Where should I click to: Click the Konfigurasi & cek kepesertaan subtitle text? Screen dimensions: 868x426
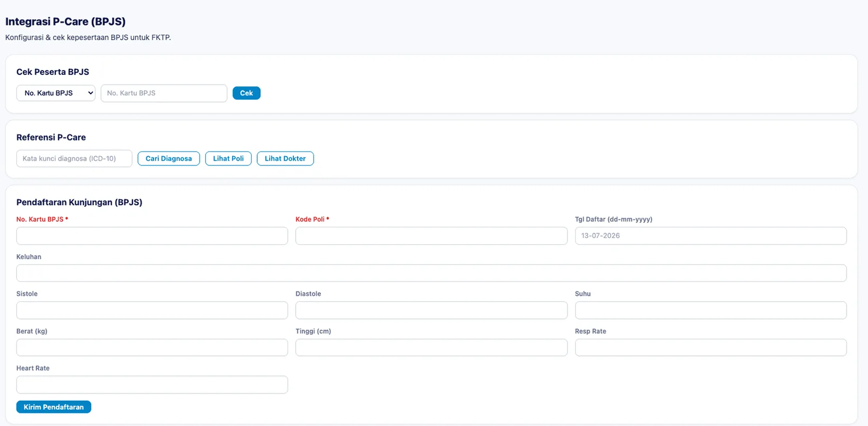point(88,37)
